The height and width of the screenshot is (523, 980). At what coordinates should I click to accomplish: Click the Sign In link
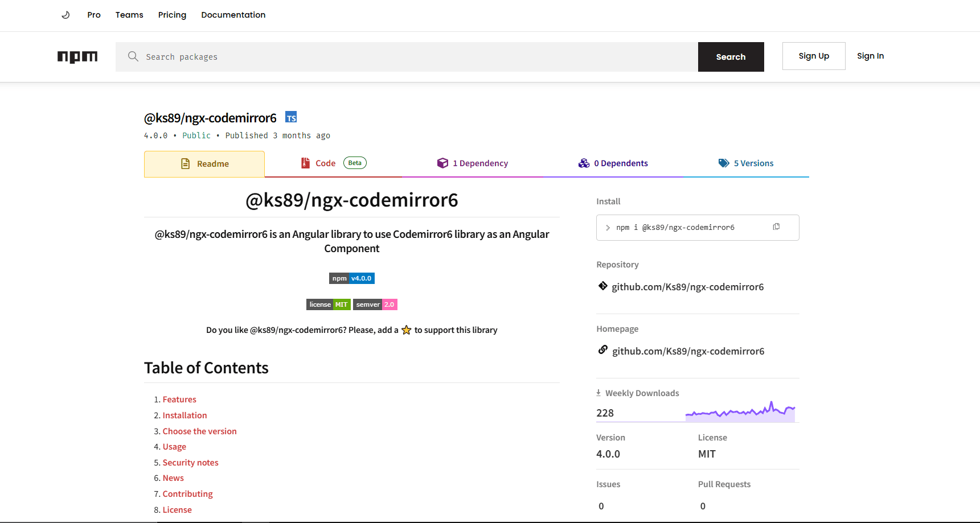coord(870,56)
